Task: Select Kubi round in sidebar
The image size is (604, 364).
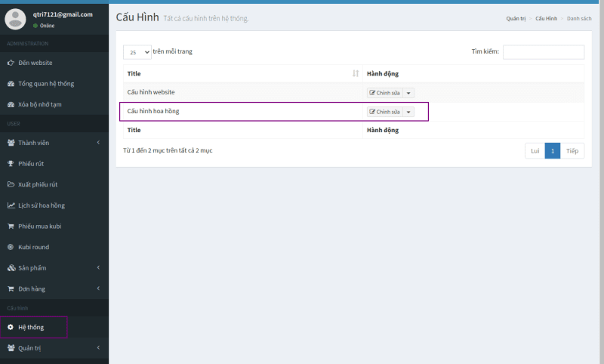Action: pos(54,247)
